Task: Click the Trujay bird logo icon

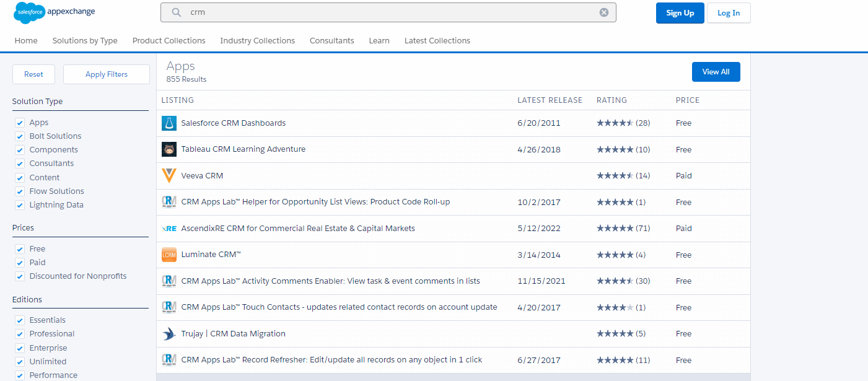Action: pos(169,334)
